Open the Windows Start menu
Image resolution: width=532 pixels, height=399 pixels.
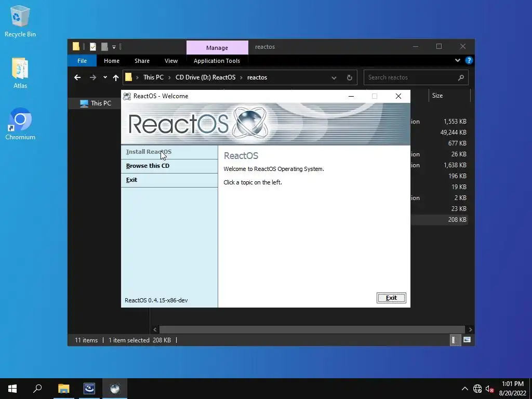click(12, 389)
